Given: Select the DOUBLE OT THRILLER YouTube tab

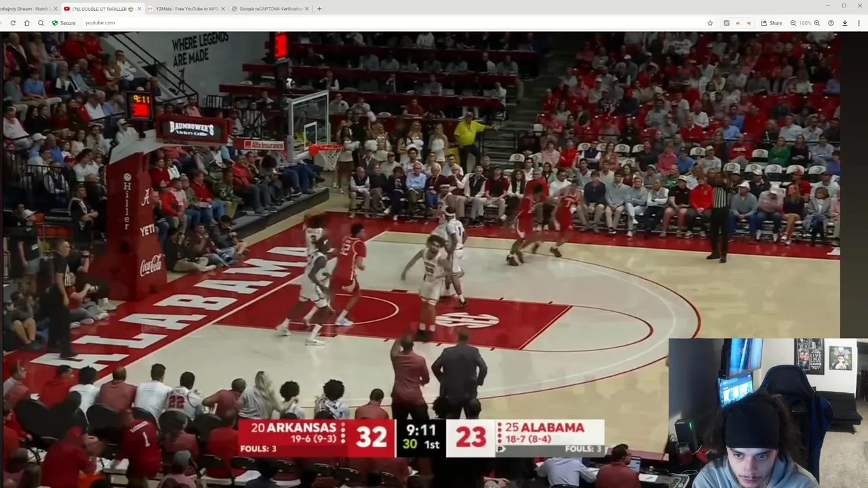Looking at the screenshot, I should [102, 9].
